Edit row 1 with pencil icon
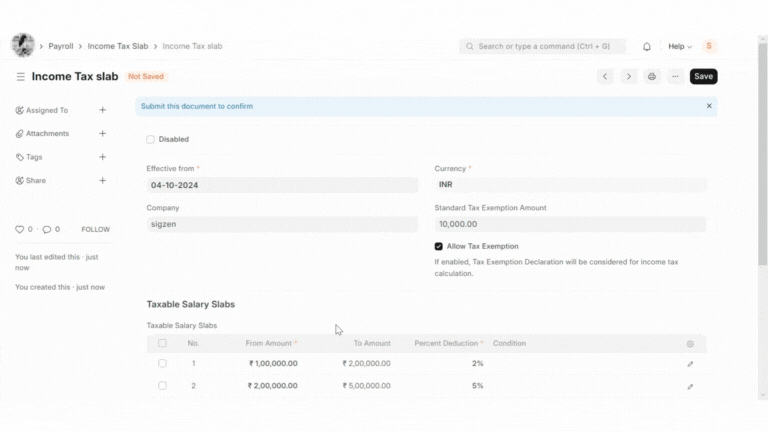The height and width of the screenshot is (432, 768). pyautogui.click(x=690, y=364)
